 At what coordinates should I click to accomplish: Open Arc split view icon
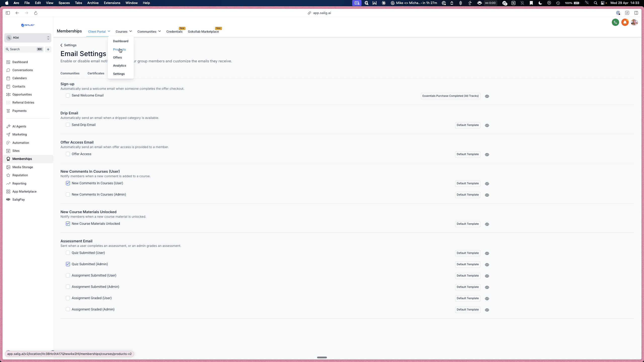636,13
